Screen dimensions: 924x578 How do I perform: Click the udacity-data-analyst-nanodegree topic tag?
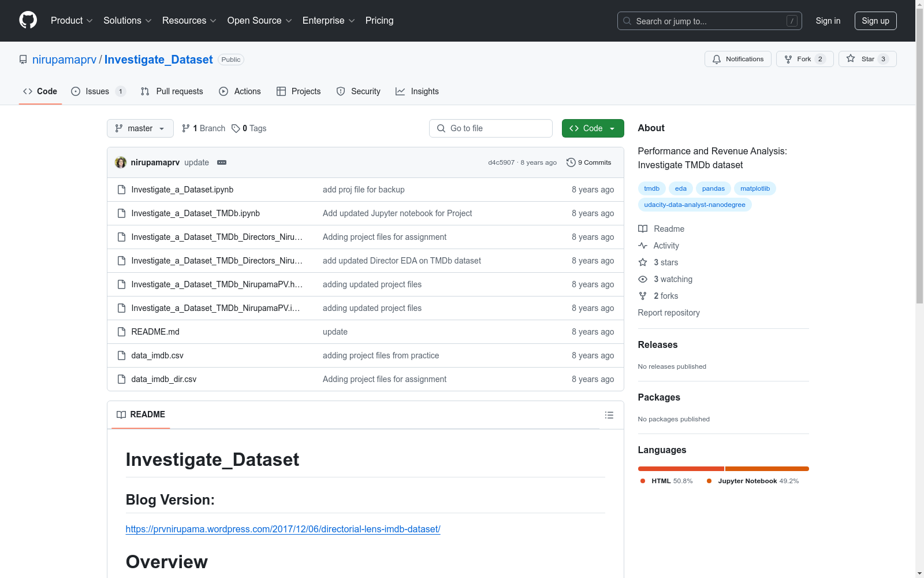pos(695,205)
